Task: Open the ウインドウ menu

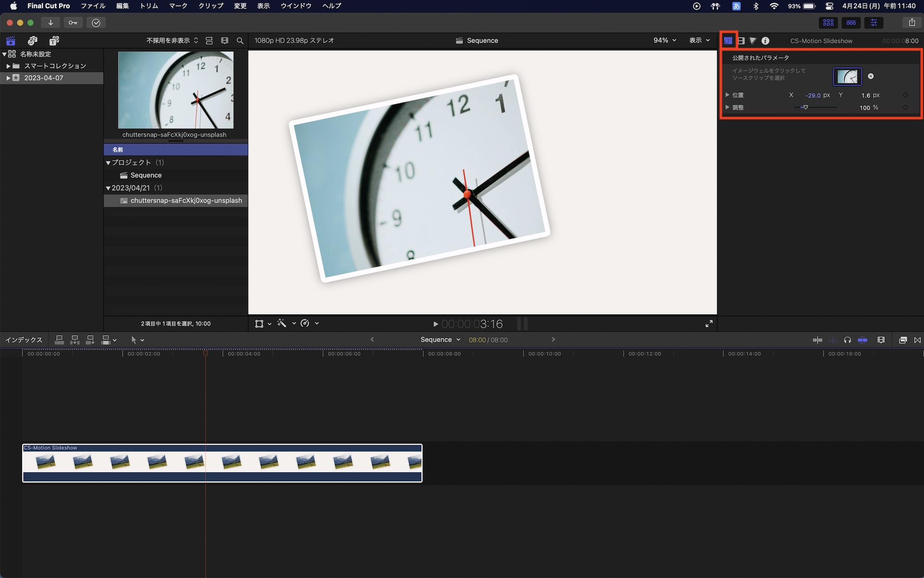Action: pyautogui.click(x=296, y=6)
